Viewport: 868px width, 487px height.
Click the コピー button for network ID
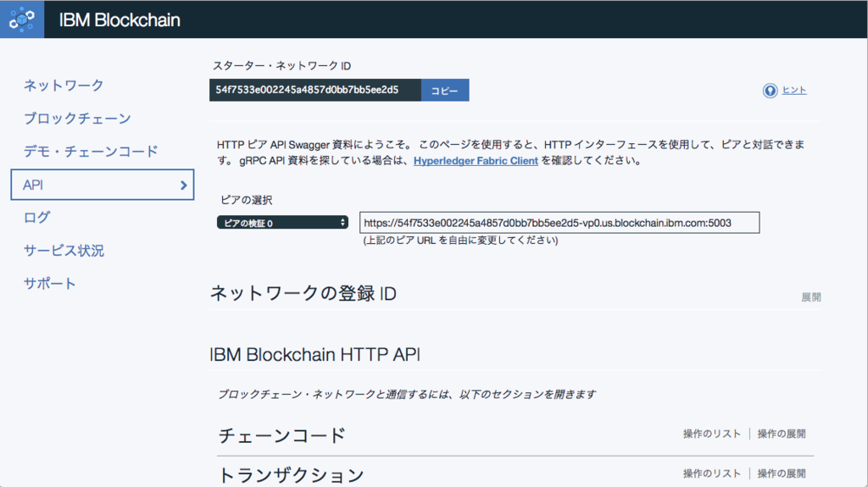(445, 91)
